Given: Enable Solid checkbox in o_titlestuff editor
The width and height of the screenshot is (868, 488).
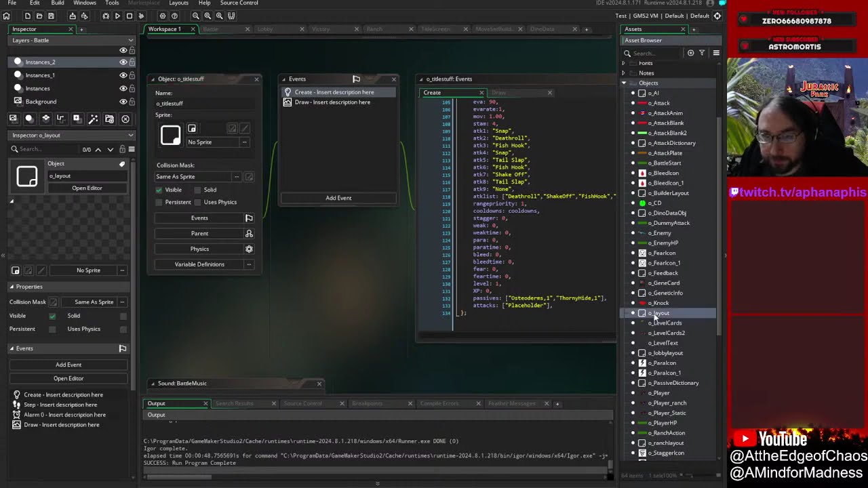Looking at the screenshot, I should click(x=197, y=190).
